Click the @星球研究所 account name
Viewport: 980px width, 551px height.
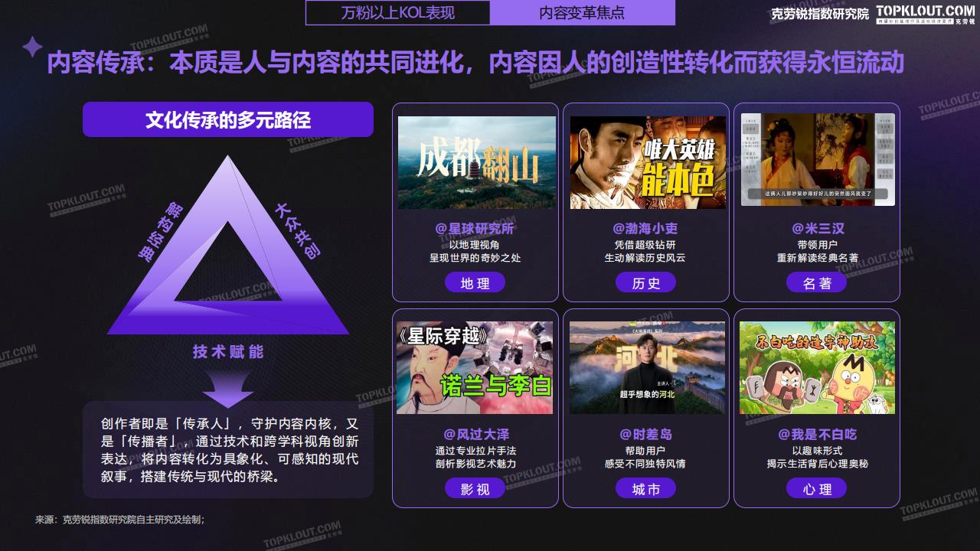coord(475,229)
